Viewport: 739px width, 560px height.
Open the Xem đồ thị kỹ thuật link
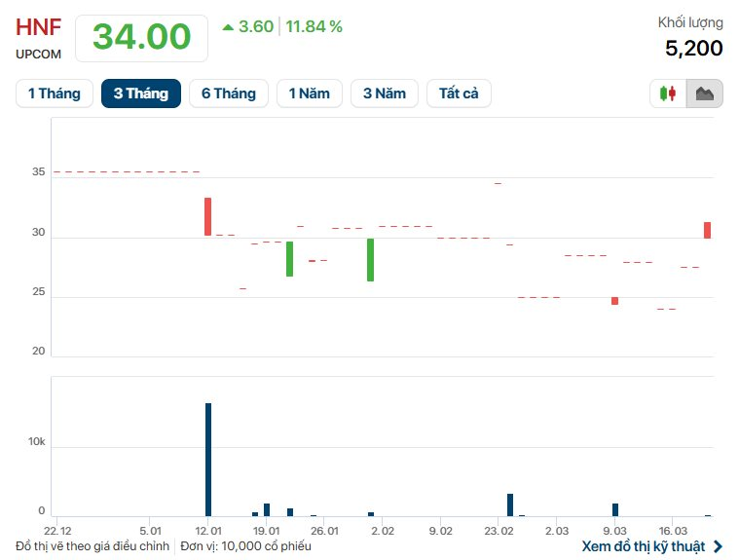click(x=643, y=546)
